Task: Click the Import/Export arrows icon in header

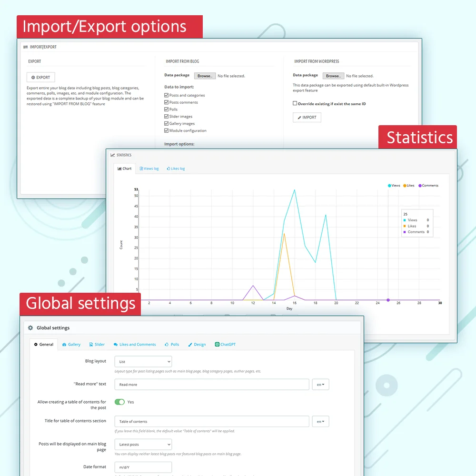Action: 26,47
